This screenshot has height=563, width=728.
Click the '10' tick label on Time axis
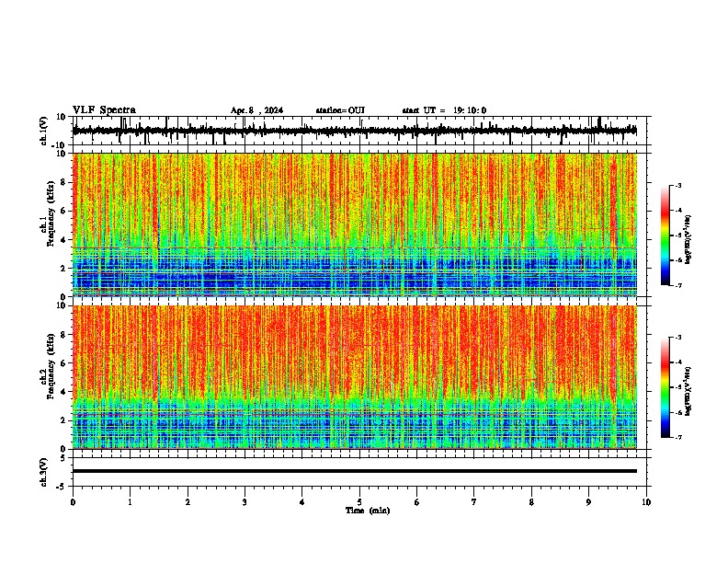click(646, 502)
